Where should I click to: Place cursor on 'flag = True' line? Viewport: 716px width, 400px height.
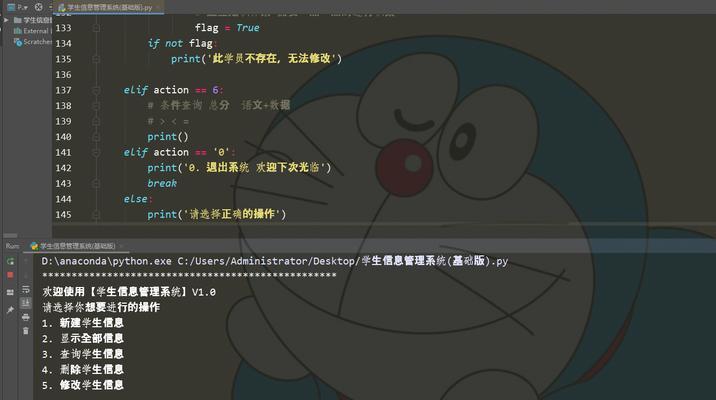(x=227, y=28)
